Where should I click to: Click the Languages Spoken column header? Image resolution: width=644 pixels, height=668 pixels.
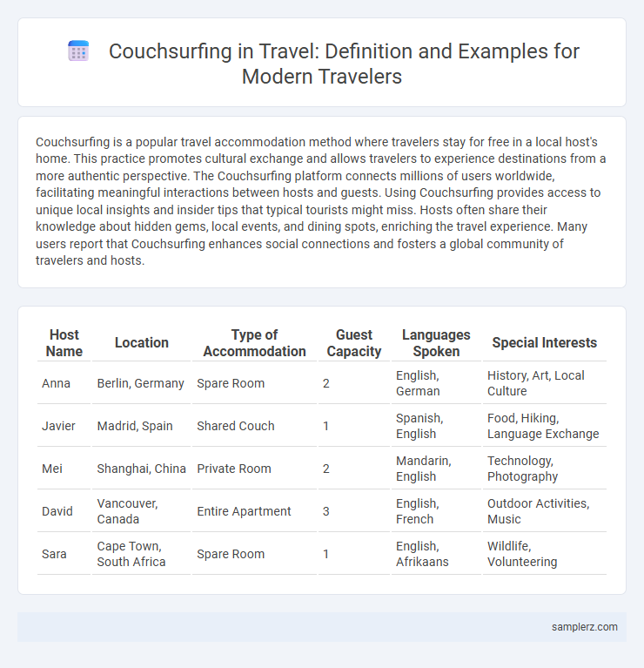436,343
